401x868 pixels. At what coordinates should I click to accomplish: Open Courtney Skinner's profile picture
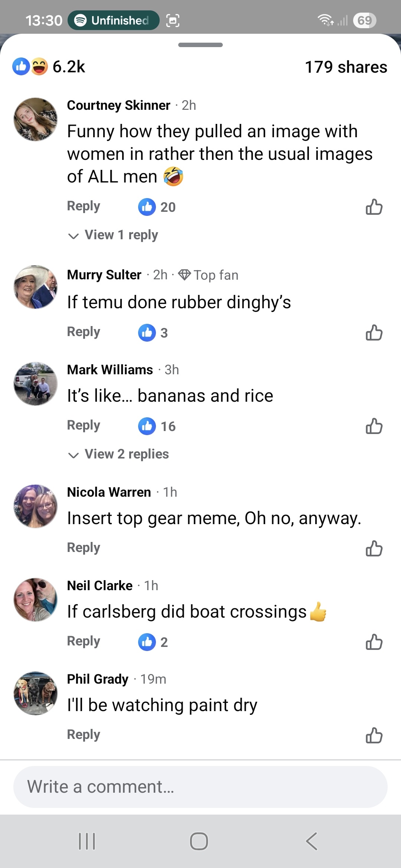tap(36, 119)
